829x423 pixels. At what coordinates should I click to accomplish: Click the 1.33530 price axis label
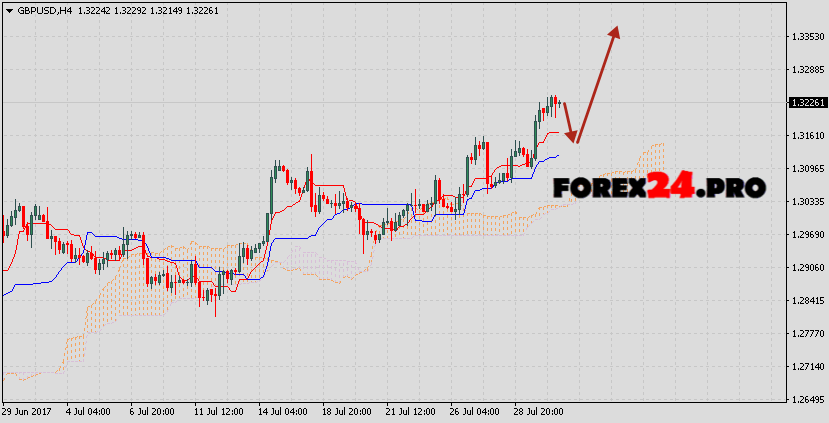point(806,36)
